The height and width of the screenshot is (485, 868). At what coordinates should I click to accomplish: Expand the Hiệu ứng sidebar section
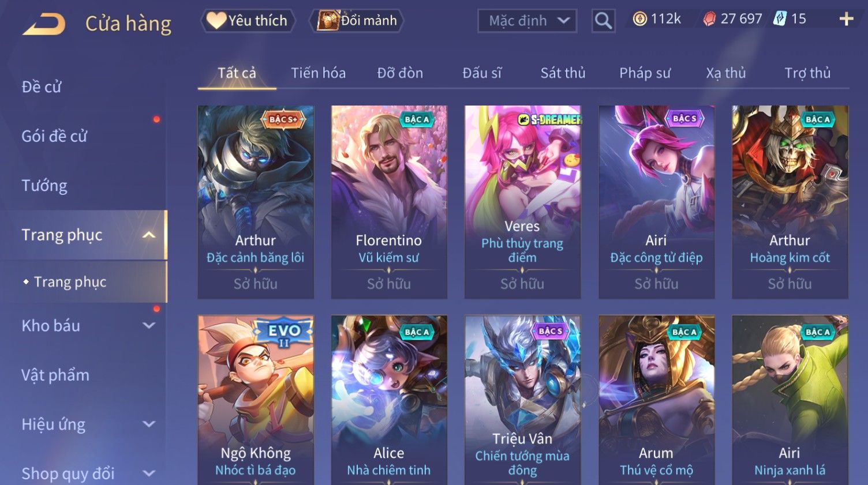(149, 424)
